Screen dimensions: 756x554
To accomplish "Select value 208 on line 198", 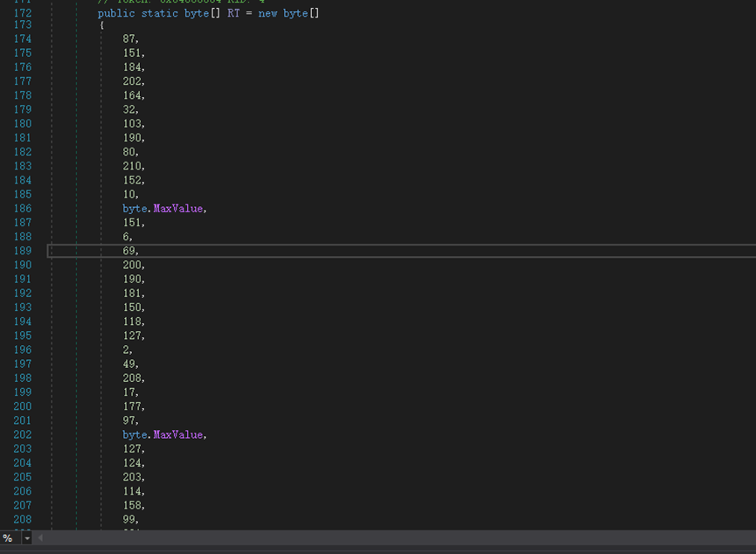I will click(x=132, y=378).
